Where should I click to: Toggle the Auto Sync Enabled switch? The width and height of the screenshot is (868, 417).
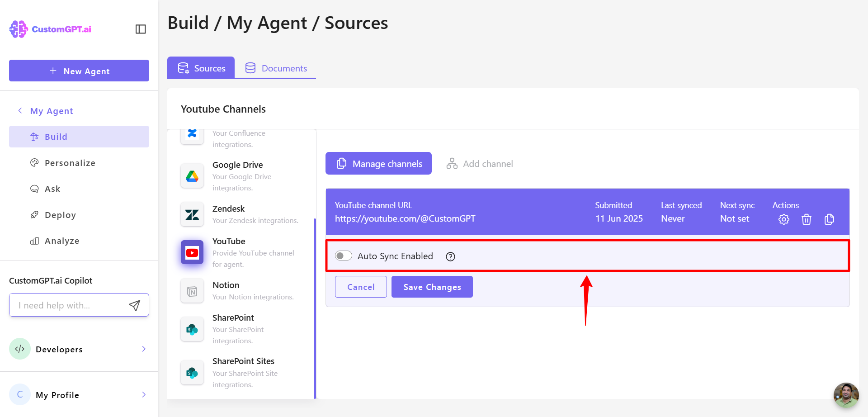(x=344, y=256)
